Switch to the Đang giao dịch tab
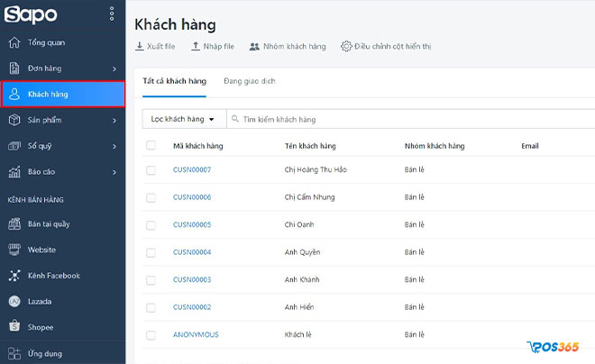This screenshot has height=364, width=595. point(250,81)
